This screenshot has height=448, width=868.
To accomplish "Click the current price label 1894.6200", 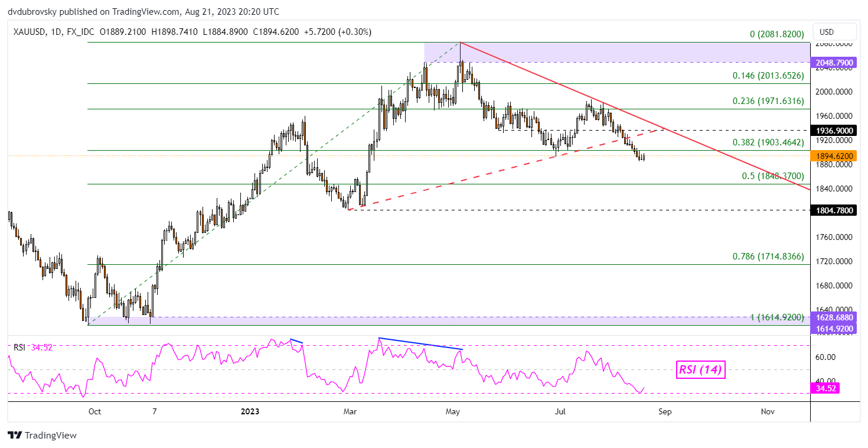I will (x=835, y=156).
